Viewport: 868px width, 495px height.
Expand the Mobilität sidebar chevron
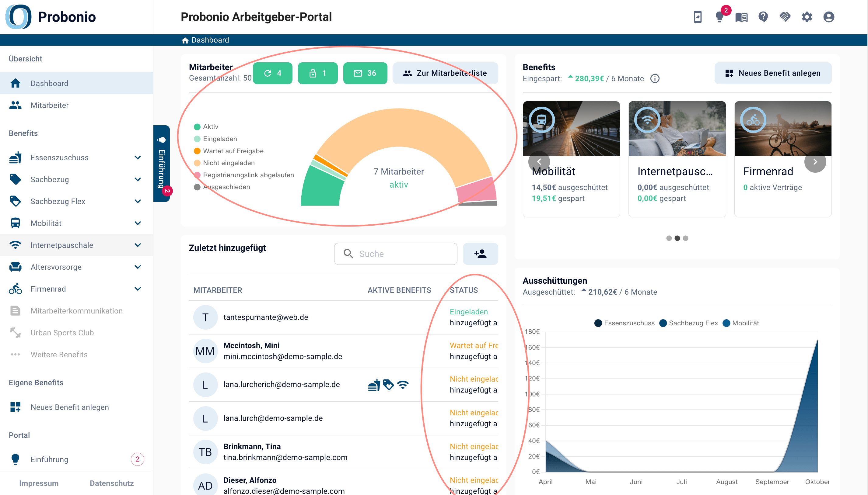coord(138,223)
